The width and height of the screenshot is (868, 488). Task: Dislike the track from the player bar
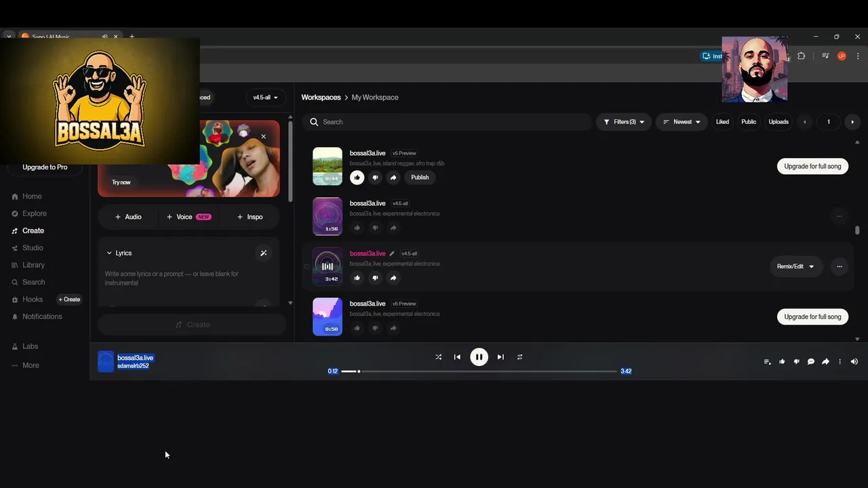coord(796,362)
